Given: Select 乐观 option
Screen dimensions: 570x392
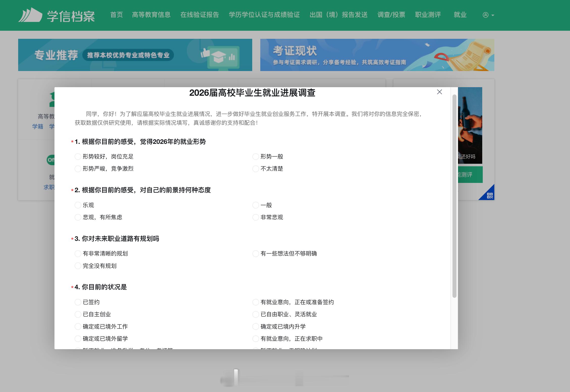Looking at the screenshot, I should click(78, 205).
